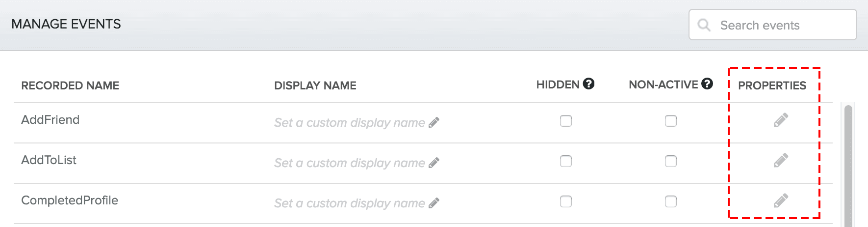This screenshot has width=868, height=227.
Task: Mark AddFriend as Non-Active
Action: tap(670, 121)
